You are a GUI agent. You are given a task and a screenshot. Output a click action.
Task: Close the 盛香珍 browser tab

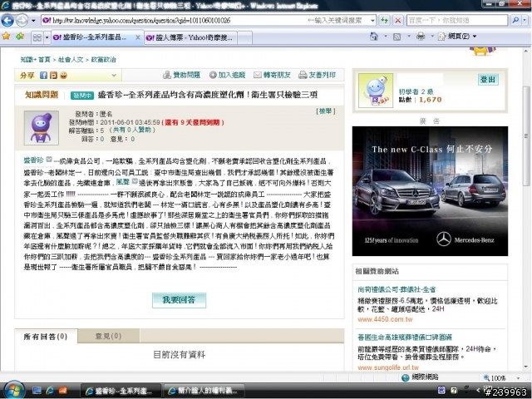tap(138, 37)
